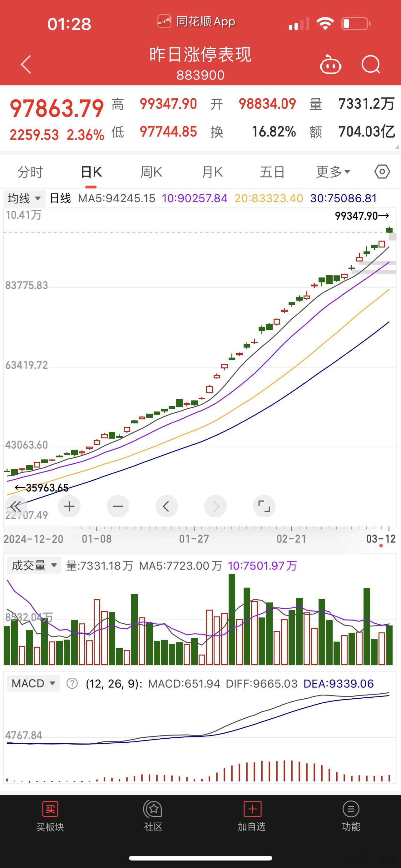Tap the 昨日涨停表现 title
Screen dimensions: 401x868
pyautogui.click(x=200, y=54)
